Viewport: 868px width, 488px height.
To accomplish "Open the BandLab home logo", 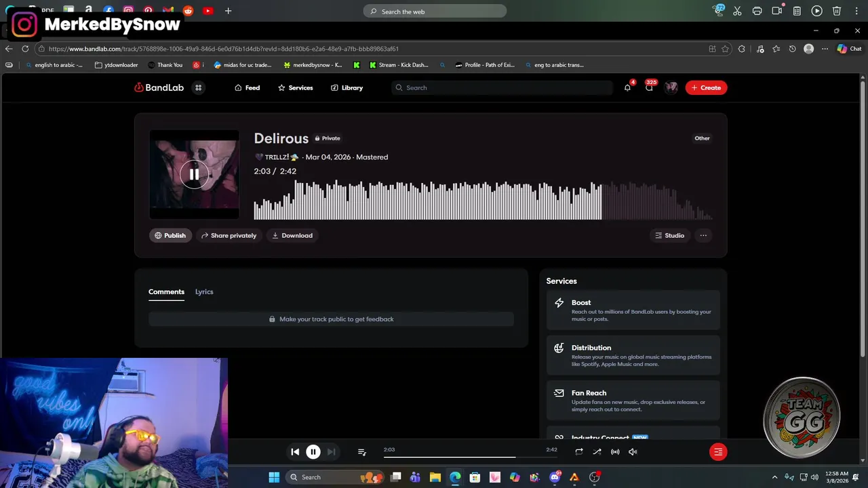I will click(x=159, y=87).
